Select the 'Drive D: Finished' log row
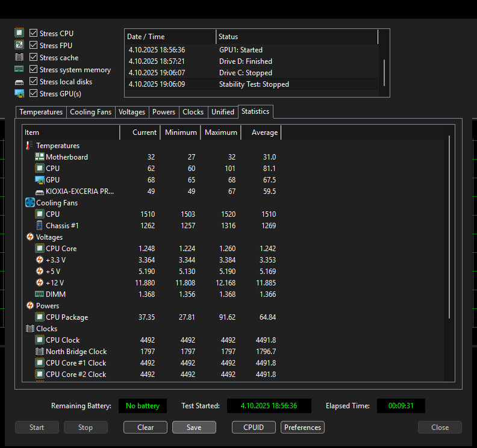The image size is (477, 448). 251,61
